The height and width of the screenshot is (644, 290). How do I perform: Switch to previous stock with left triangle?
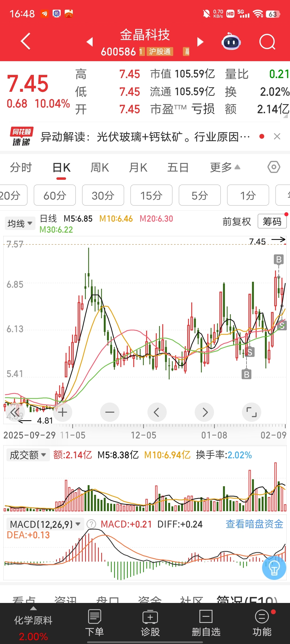point(90,42)
